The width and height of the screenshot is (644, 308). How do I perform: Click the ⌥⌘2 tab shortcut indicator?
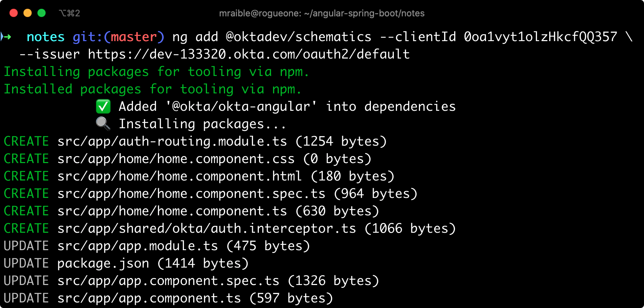click(69, 13)
